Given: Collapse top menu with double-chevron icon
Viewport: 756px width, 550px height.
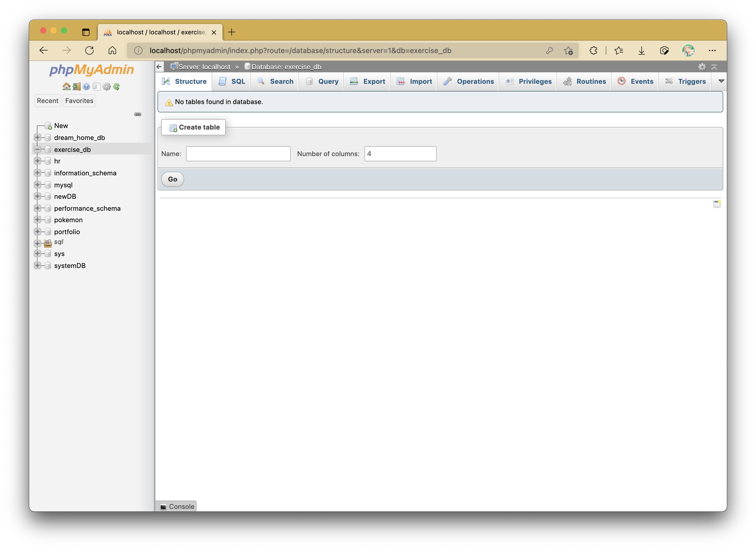Looking at the screenshot, I should tap(714, 67).
